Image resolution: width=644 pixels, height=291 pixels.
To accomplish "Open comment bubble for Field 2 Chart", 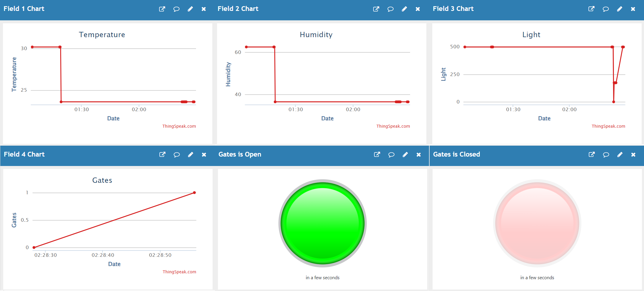I will (x=390, y=9).
